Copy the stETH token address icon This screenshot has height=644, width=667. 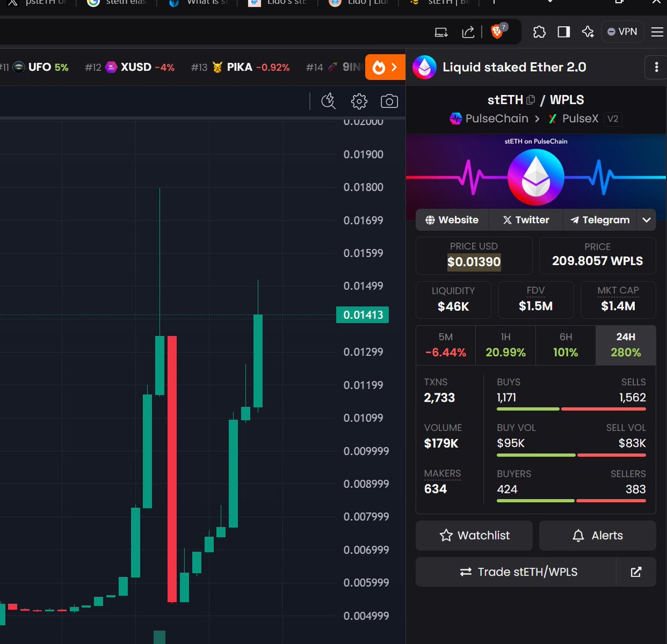tap(531, 100)
